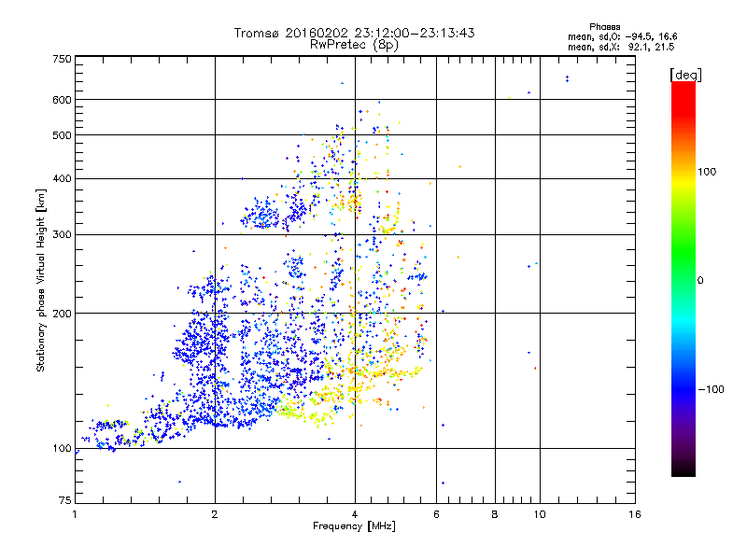Click the 'Stationary phase Virtual Height [km]' axis label

[x=40, y=281]
